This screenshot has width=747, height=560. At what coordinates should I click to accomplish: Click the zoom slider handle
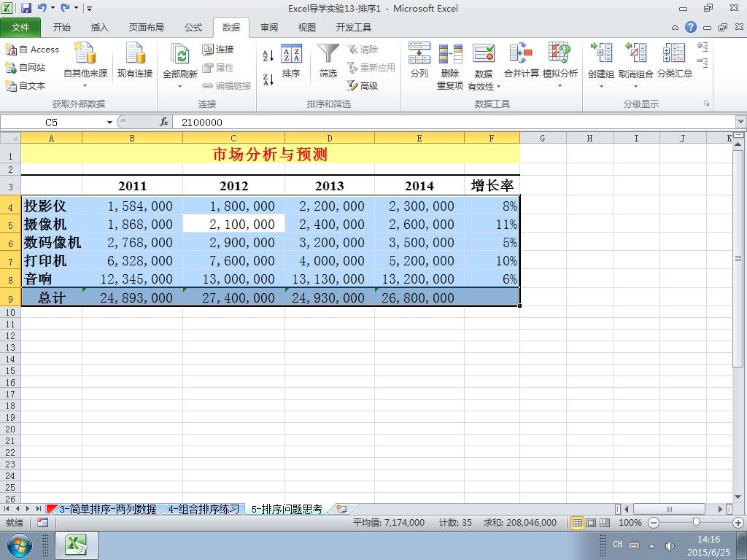coord(696,523)
